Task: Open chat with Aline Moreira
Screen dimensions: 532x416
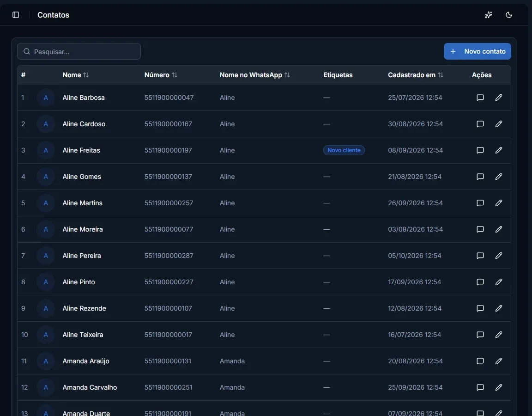Action: [480, 229]
